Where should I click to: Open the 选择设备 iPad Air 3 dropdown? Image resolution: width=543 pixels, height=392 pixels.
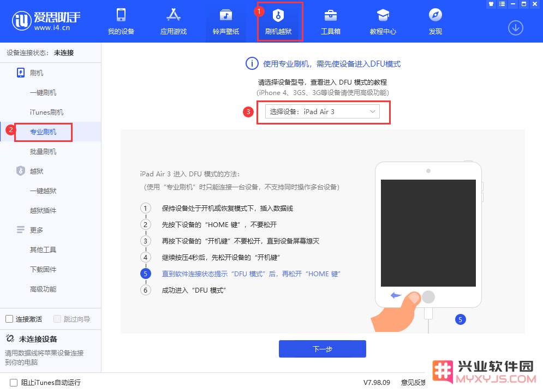click(x=322, y=111)
